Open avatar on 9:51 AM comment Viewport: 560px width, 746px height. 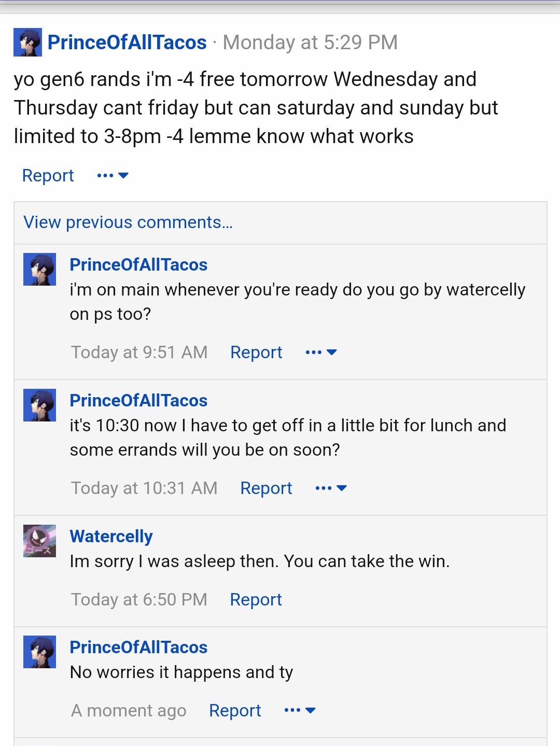click(x=39, y=269)
